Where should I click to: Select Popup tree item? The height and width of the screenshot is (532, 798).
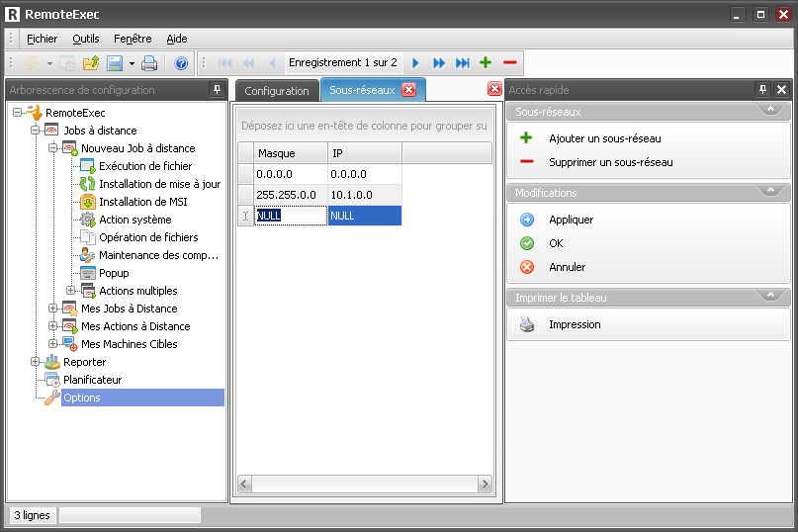(x=114, y=273)
